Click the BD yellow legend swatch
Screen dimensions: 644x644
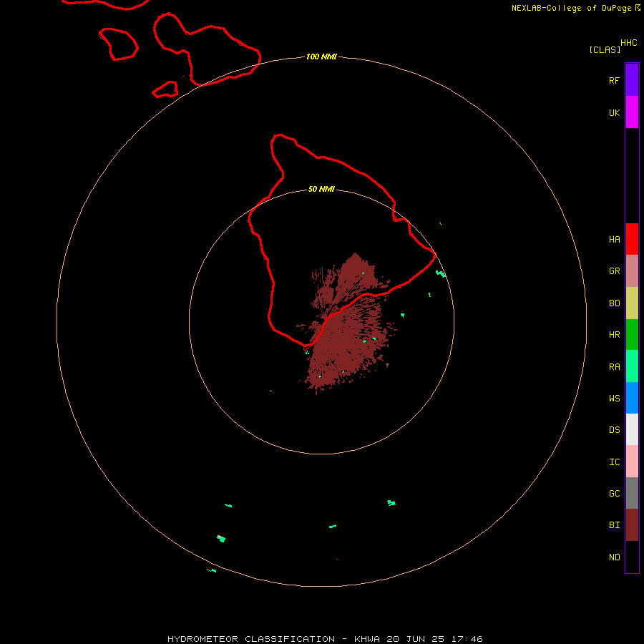632,303
